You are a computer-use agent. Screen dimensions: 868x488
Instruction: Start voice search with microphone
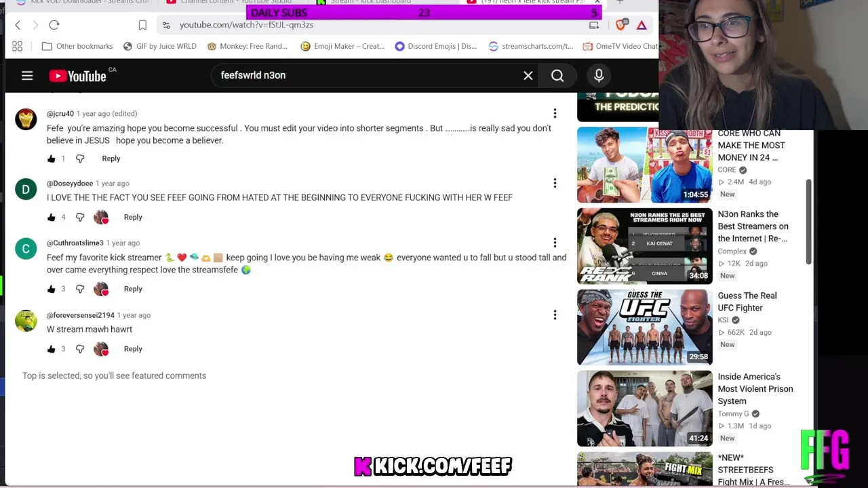[x=599, y=76]
